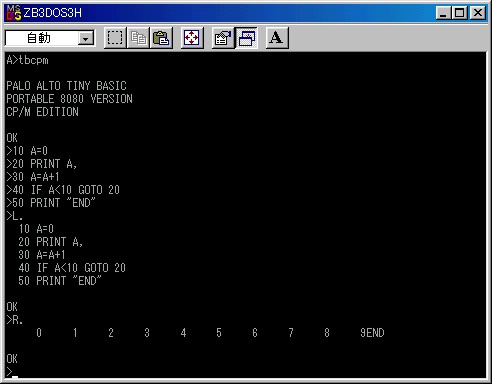Screen dimensions: 492x384
Task: Click the A>tbcpm command line
Action: click(27, 60)
